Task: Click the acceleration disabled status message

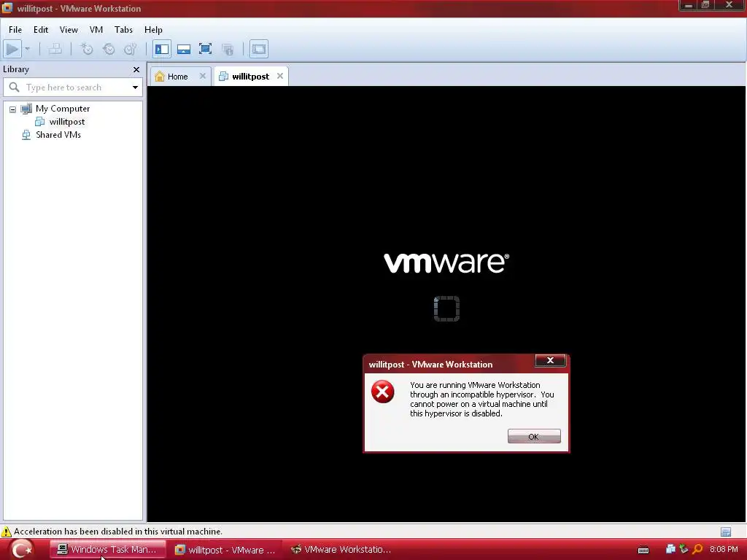Action: coord(118,532)
